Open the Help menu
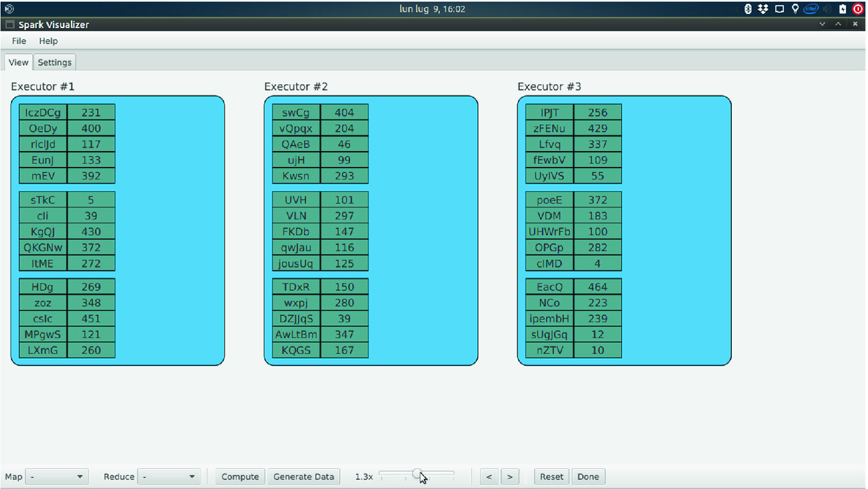 (x=48, y=41)
